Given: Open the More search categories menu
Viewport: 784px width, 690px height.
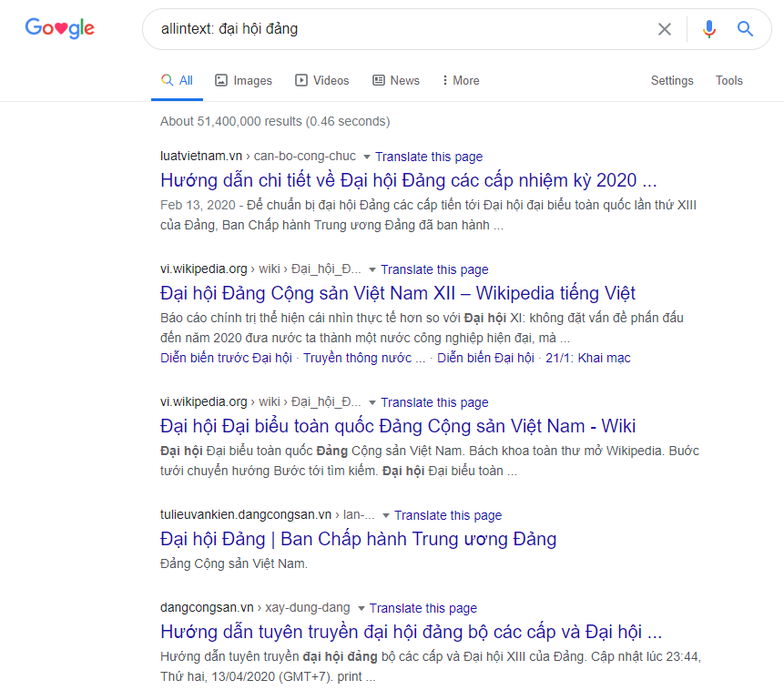Looking at the screenshot, I should (459, 80).
